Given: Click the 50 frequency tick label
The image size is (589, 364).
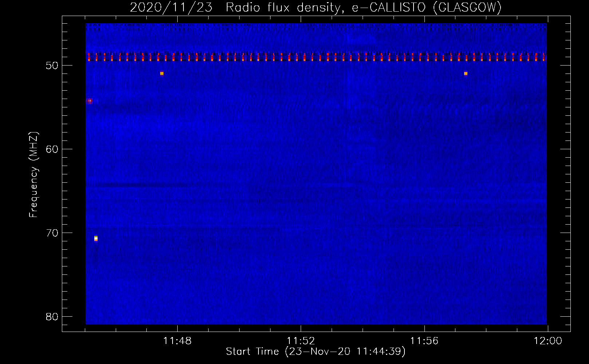Looking at the screenshot, I should pos(52,66).
